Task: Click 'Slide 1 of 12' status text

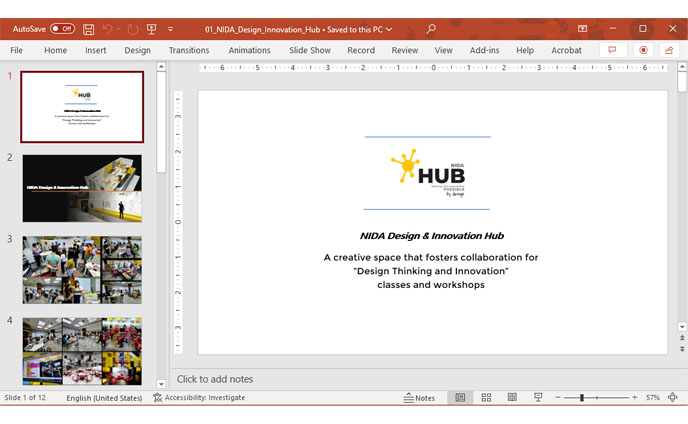Action: point(25,398)
